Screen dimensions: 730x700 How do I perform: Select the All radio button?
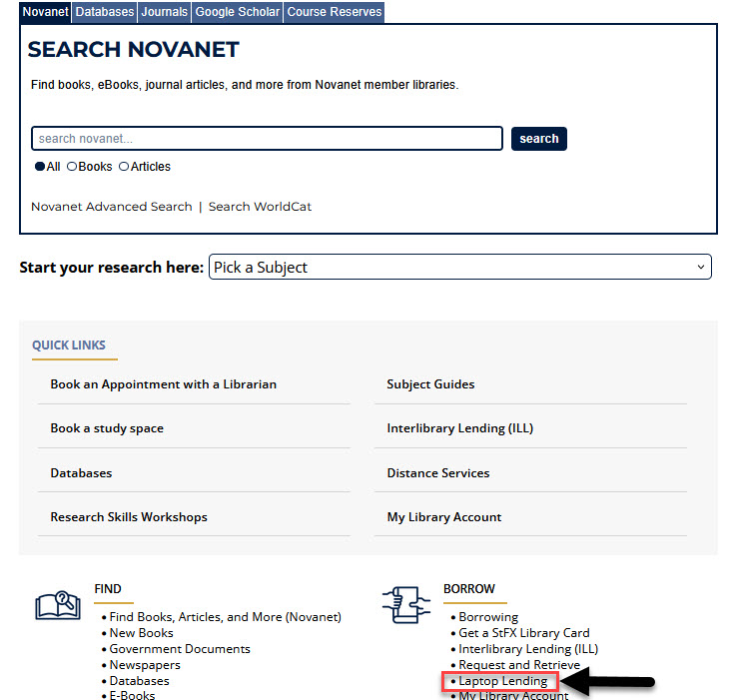click(x=40, y=167)
